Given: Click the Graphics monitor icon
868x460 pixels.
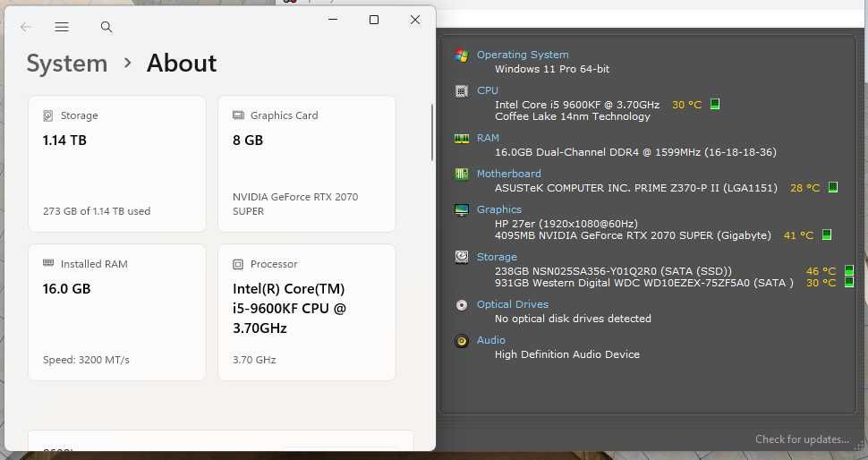Looking at the screenshot, I should 462,209.
